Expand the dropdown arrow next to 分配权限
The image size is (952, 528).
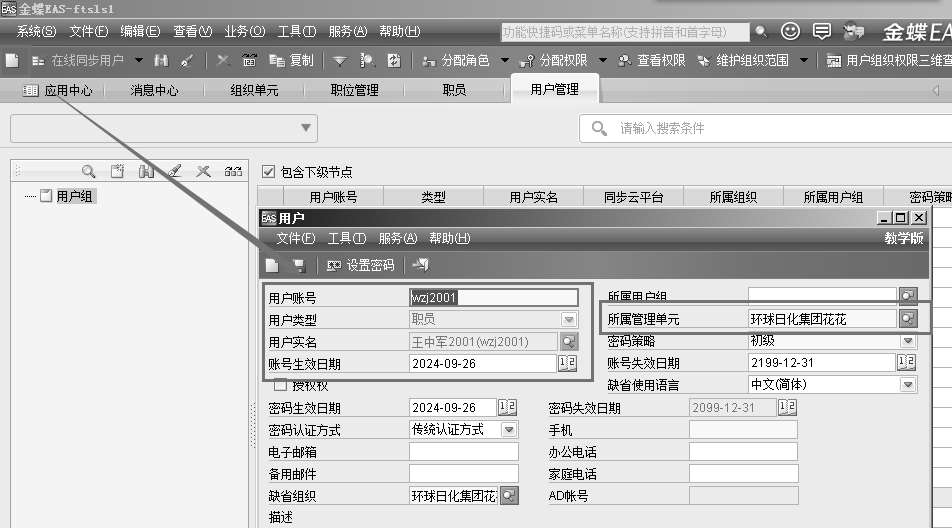(603, 61)
